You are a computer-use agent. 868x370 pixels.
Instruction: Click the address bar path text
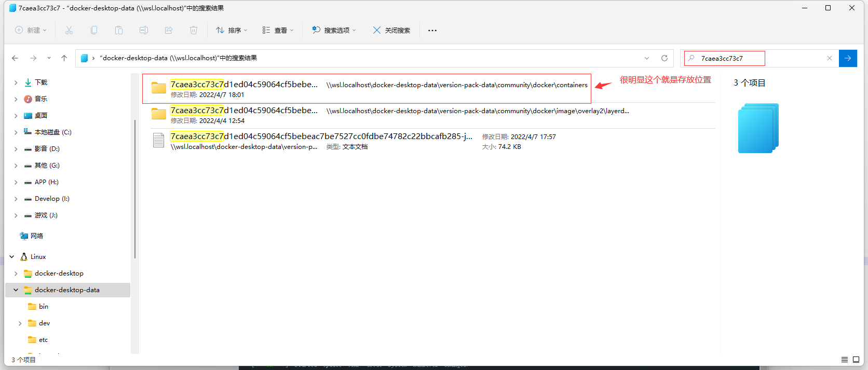178,58
